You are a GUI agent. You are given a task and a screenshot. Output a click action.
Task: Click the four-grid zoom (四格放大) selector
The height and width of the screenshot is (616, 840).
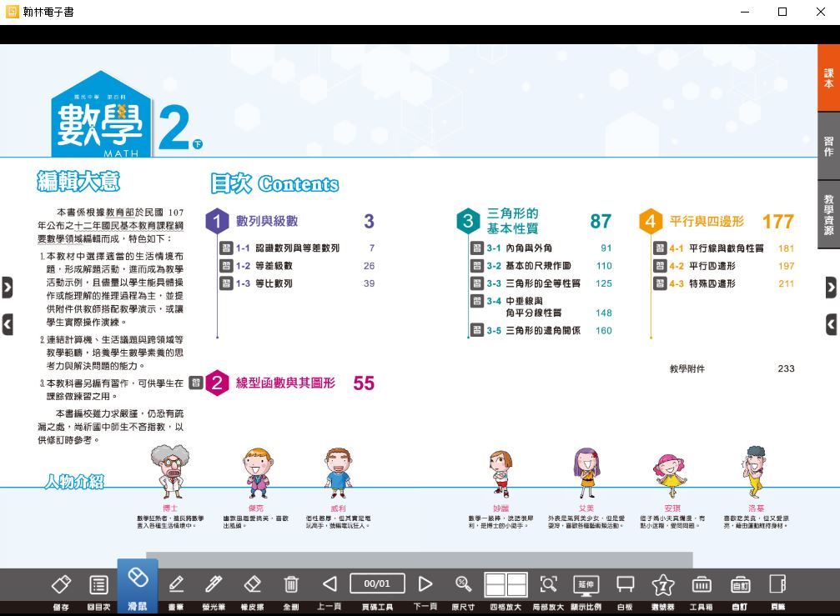(x=506, y=584)
